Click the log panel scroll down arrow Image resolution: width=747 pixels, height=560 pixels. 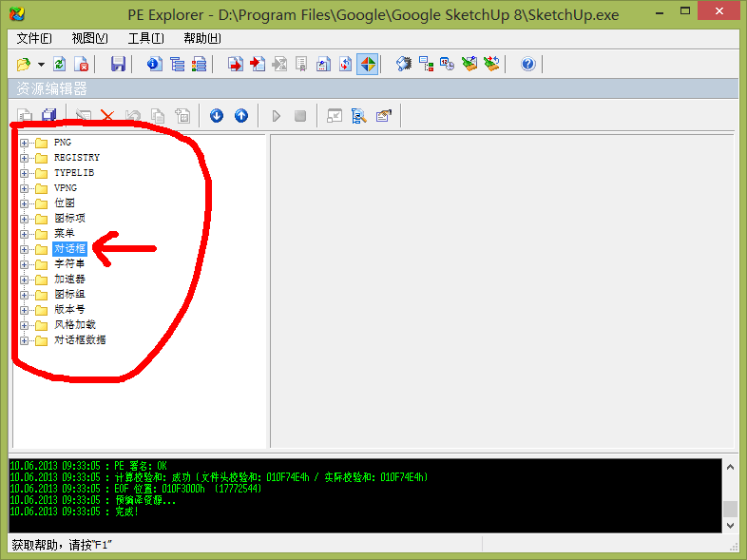click(x=730, y=525)
